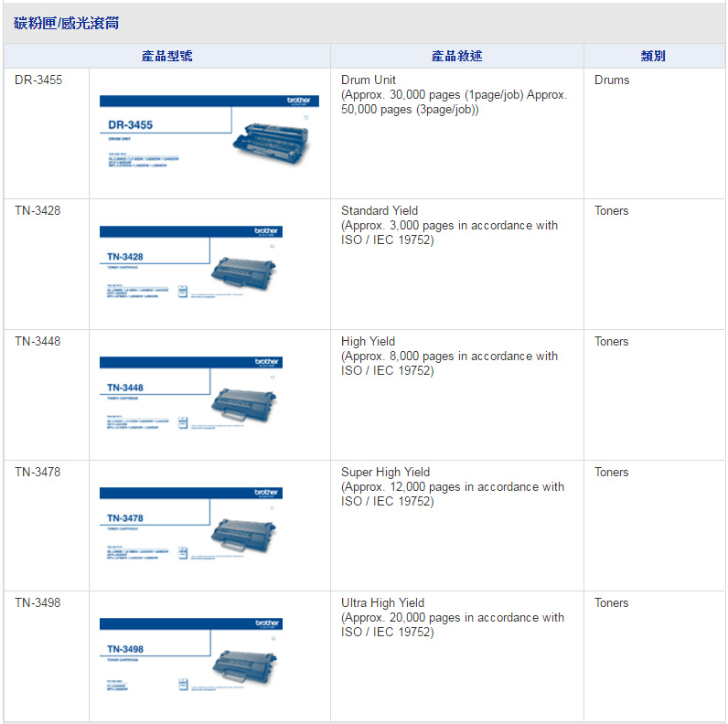View the TN-3498 toner product image
728x724 pixels.
pos(191,655)
